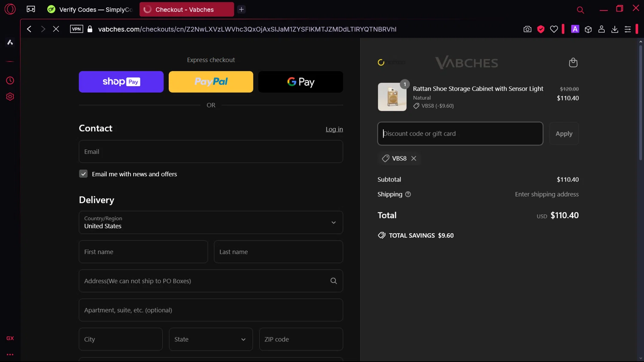View site security lock info

click(x=90, y=29)
